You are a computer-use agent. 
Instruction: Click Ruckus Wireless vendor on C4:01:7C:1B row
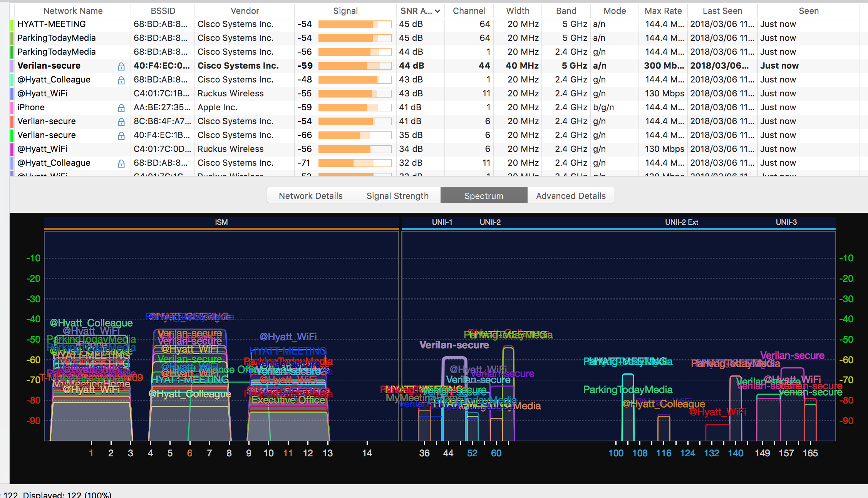tap(231, 94)
